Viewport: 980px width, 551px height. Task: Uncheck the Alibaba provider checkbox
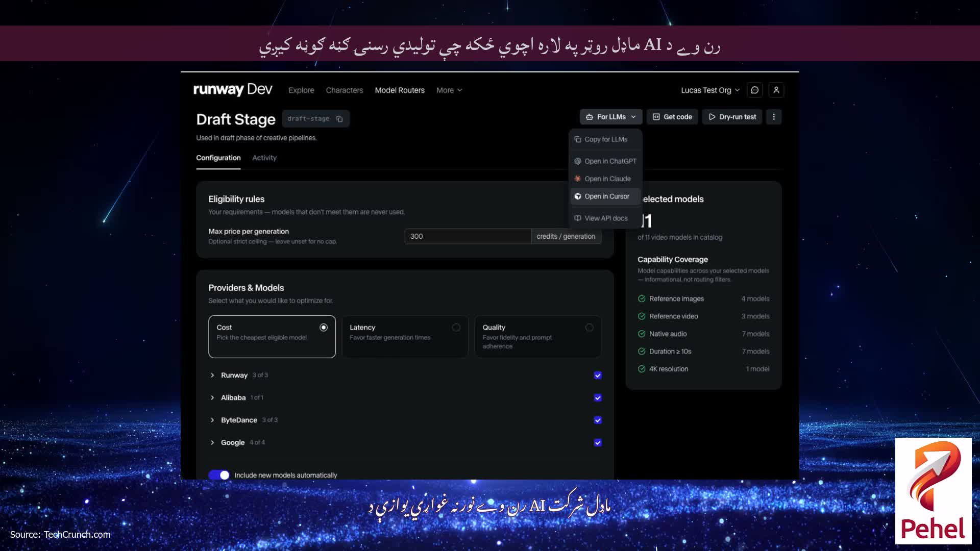tap(598, 398)
